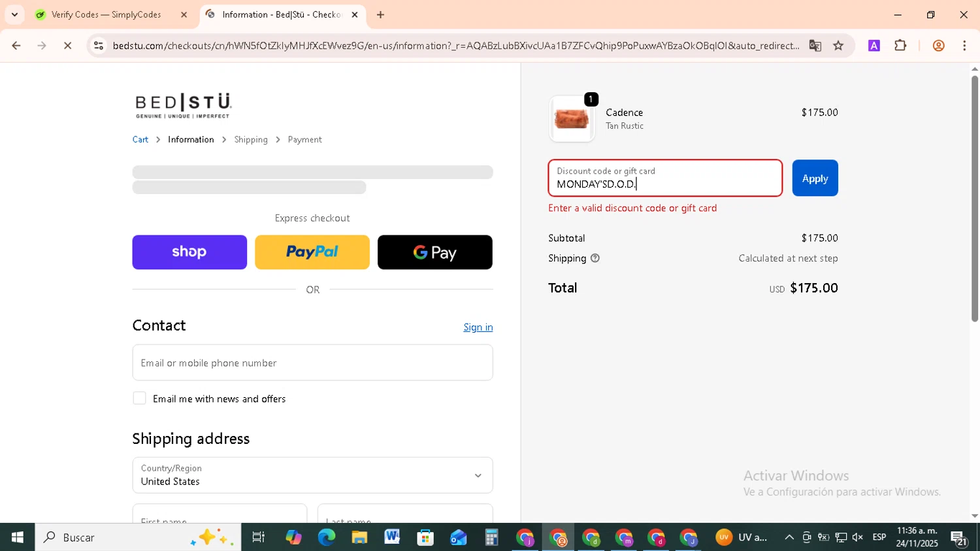Close the Bed|Stü checkout tab
980x551 pixels.
355,14
